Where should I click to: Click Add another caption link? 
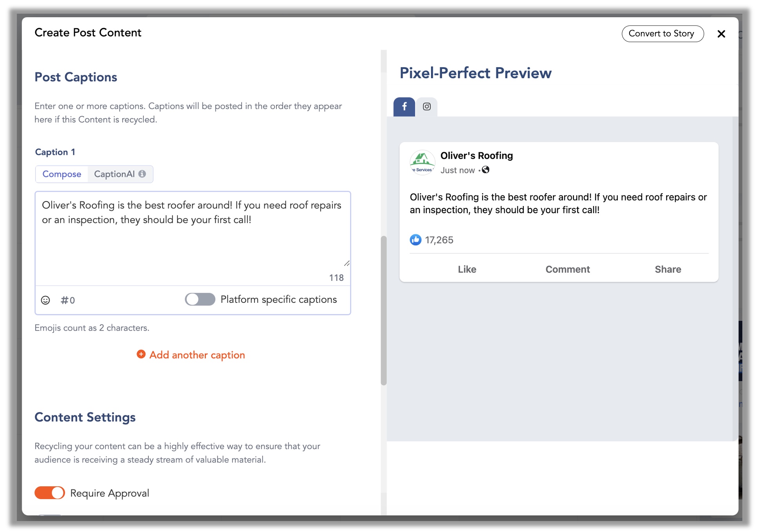197,355
